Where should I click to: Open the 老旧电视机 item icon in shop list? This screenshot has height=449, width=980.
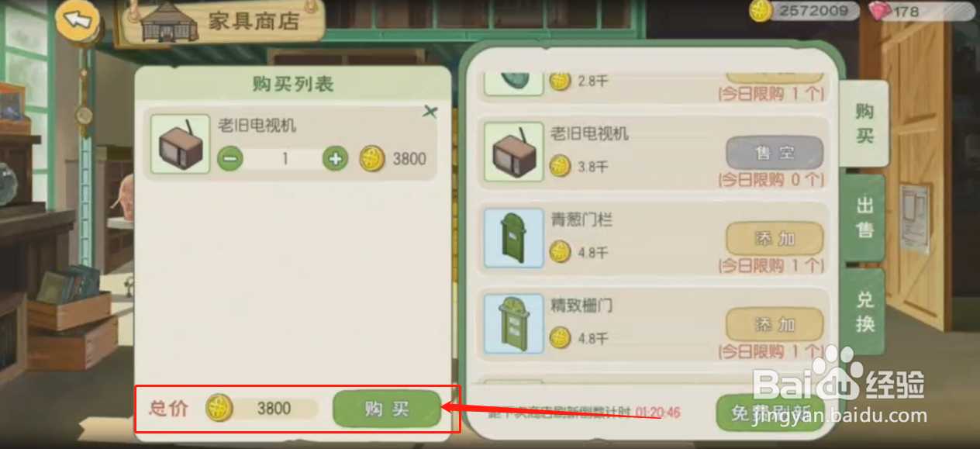click(513, 153)
